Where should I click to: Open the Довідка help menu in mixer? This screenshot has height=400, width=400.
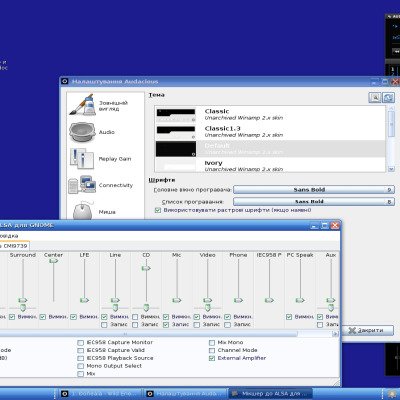[9, 236]
